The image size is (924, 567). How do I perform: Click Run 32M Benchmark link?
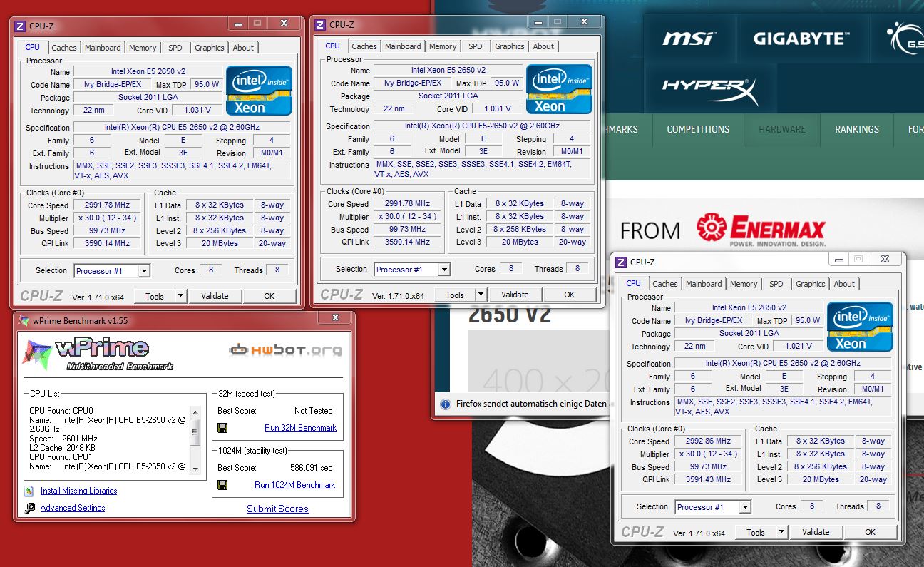pyautogui.click(x=300, y=428)
